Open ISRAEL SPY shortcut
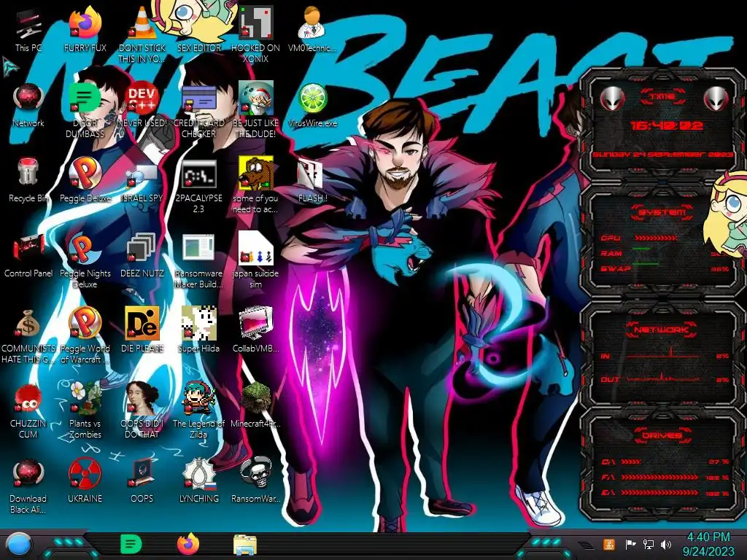Image resolution: width=747 pixels, height=560 pixels. click(142, 181)
